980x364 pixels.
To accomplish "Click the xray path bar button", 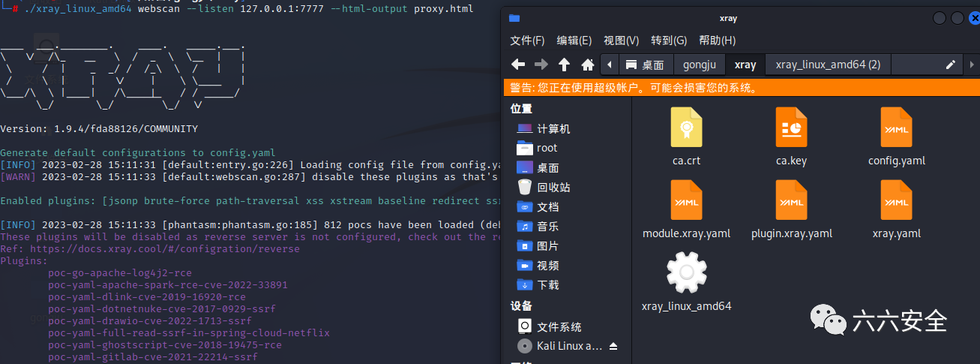I will (x=745, y=65).
